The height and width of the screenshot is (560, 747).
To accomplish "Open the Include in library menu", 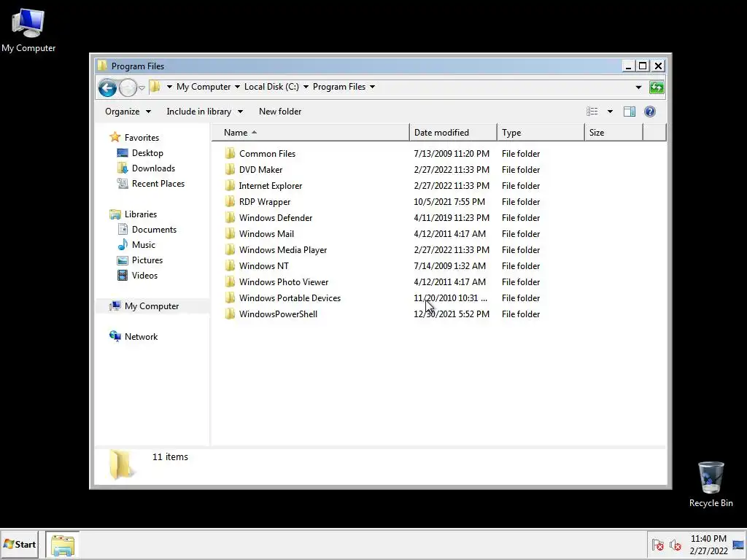I will point(205,112).
